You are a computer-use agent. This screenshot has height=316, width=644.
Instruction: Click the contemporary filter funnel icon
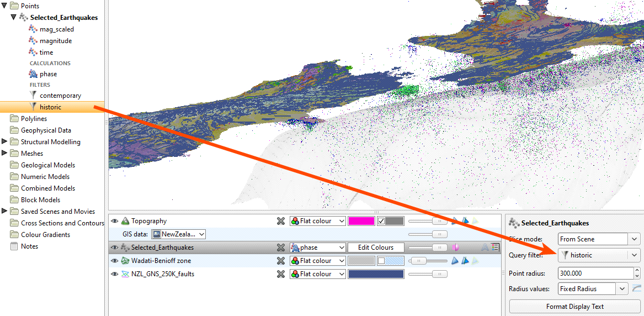[33, 96]
